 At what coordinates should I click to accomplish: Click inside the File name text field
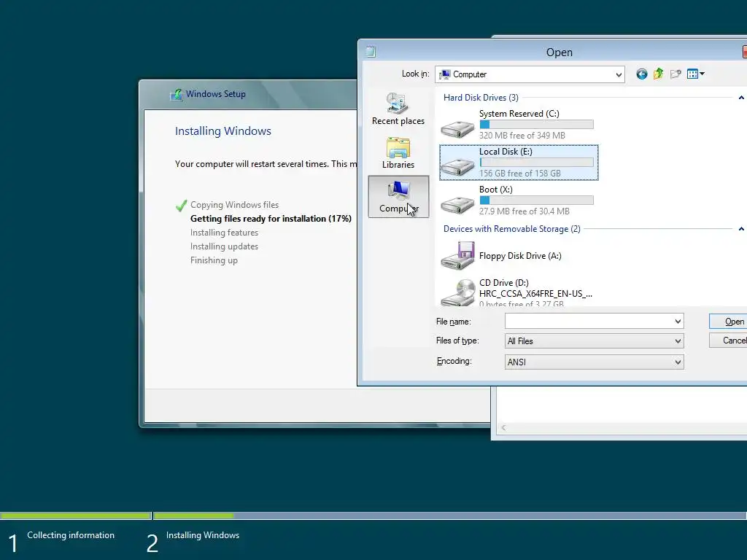pos(589,322)
